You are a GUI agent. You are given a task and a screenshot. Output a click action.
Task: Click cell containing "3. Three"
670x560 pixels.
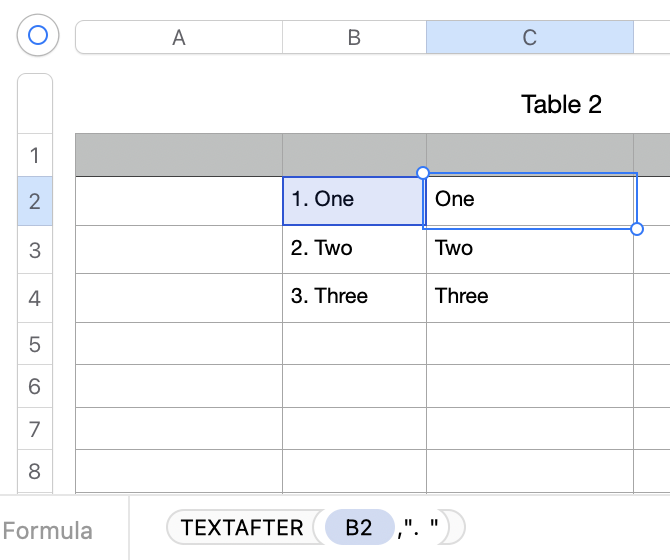coord(354,297)
